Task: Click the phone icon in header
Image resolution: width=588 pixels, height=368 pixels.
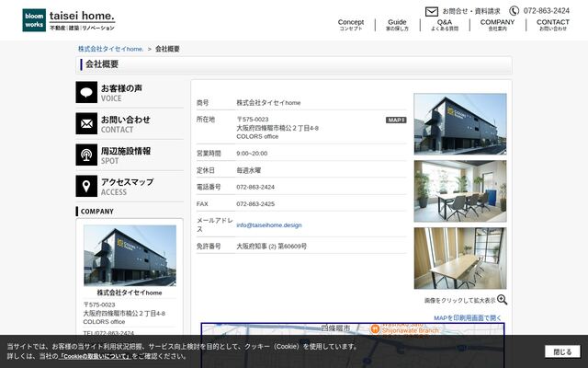Action: 514,11
